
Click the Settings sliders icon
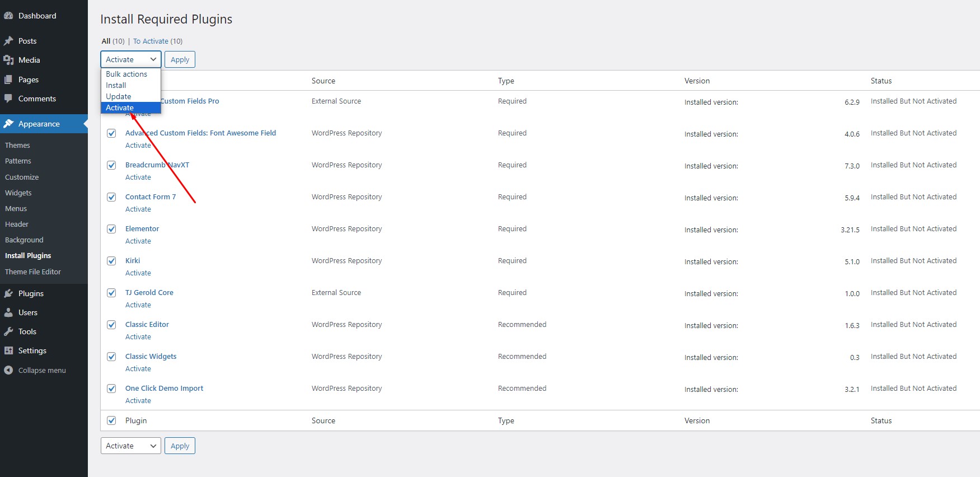8,350
